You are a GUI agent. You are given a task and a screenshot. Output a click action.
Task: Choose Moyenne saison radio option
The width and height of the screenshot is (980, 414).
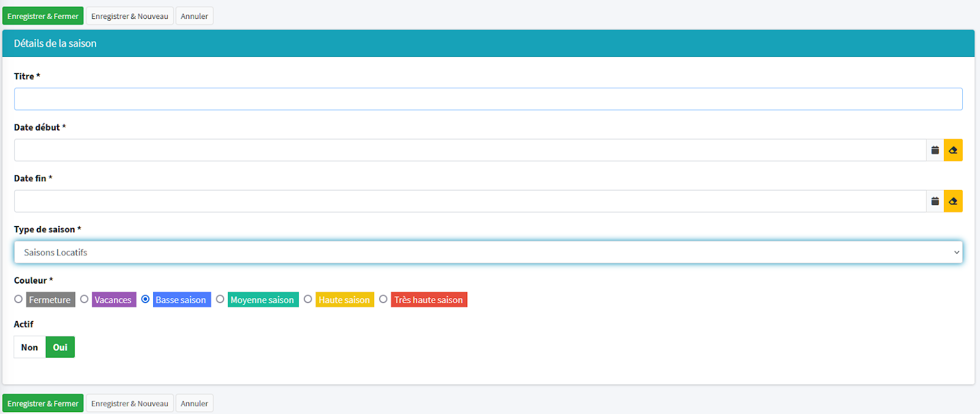point(220,299)
